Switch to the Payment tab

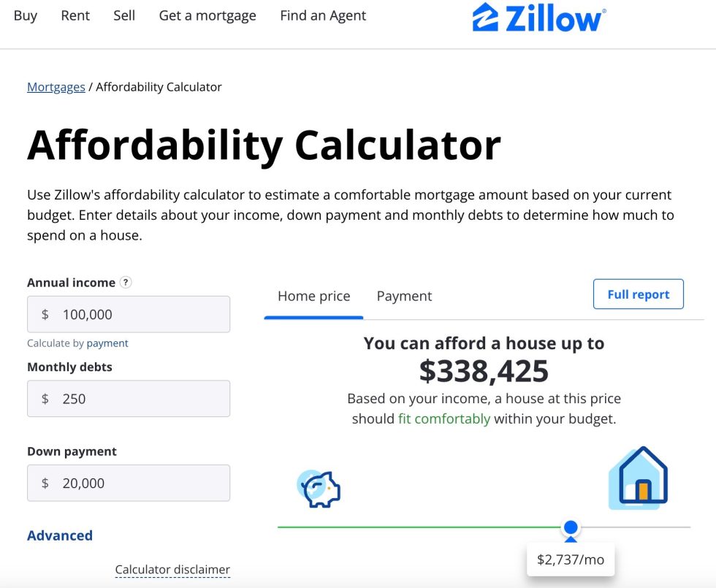coord(404,296)
